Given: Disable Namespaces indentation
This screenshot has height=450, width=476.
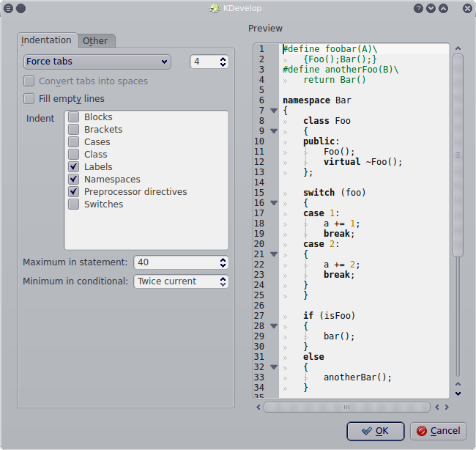Looking at the screenshot, I should tap(74, 180).
